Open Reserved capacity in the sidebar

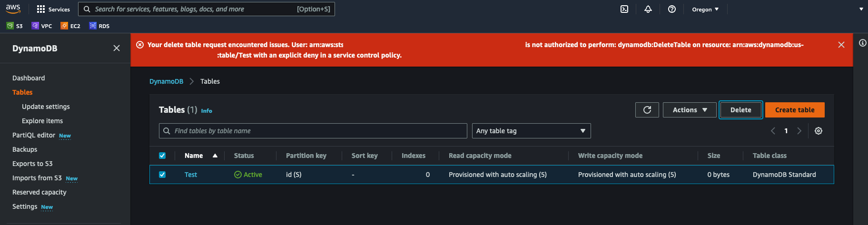(x=39, y=192)
